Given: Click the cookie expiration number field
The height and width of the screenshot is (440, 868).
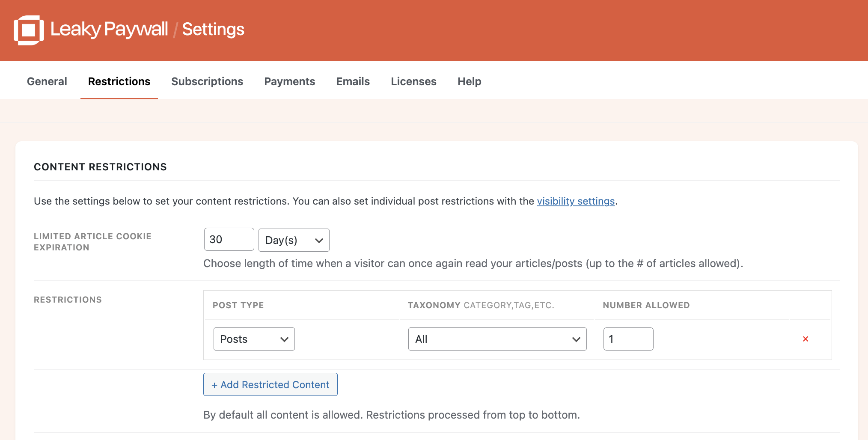Looking at the screenshot, I should click(229, 240).
